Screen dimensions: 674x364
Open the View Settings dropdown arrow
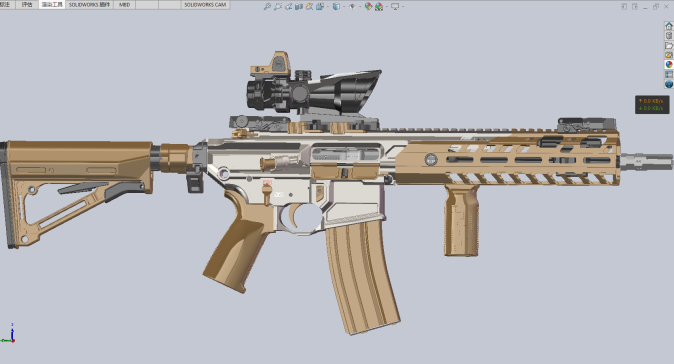point(403,6)
